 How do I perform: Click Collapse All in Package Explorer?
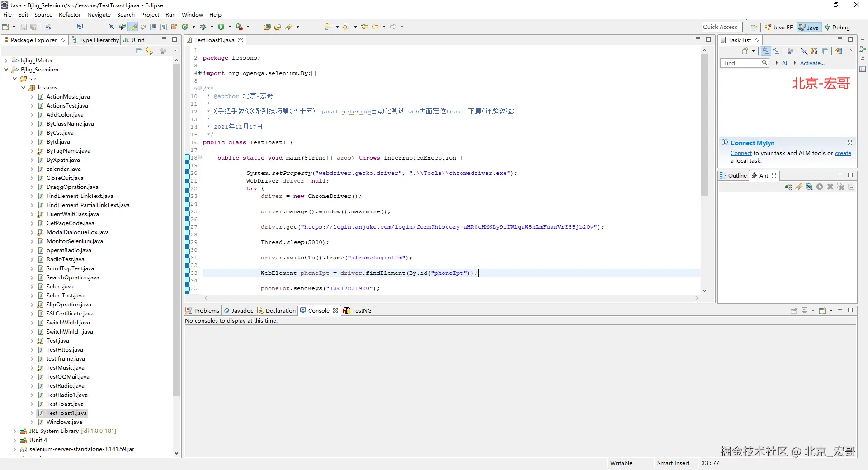tap(139, 52)
